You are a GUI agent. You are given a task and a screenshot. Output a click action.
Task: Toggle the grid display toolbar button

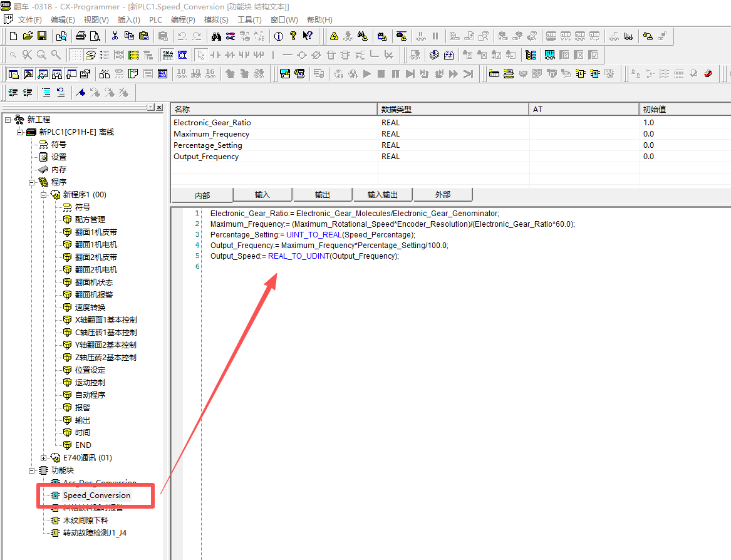[x=76, y=55]
